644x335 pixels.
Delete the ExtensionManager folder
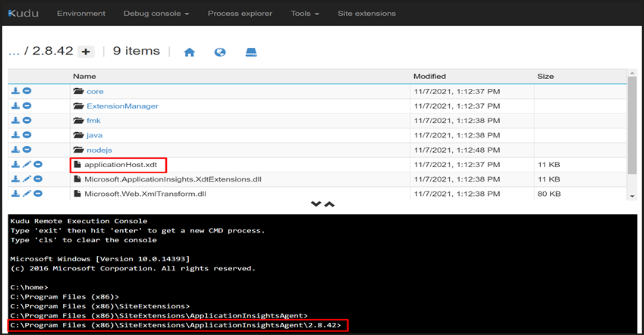27,106
